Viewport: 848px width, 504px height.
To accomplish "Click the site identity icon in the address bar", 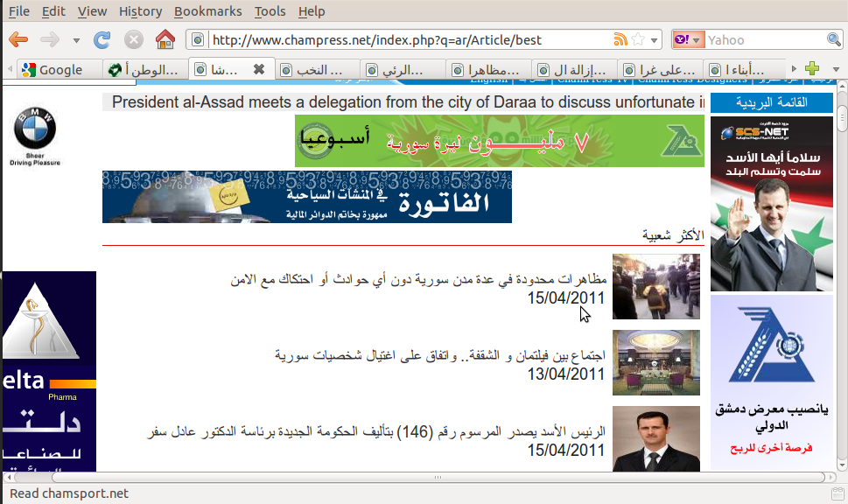I will pyautogui.click(x=198, y=39).
